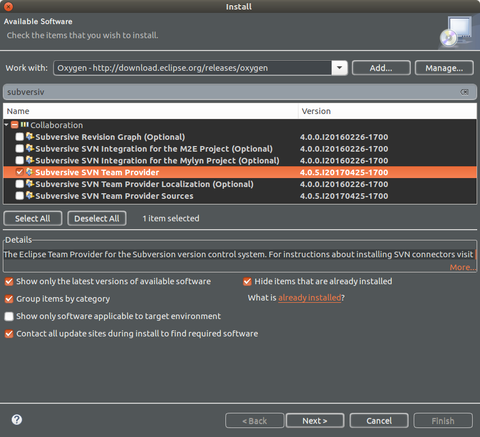Toggle Group items by category checkbox
This screenshot has height=437, width=480.
tap(9, 299)
